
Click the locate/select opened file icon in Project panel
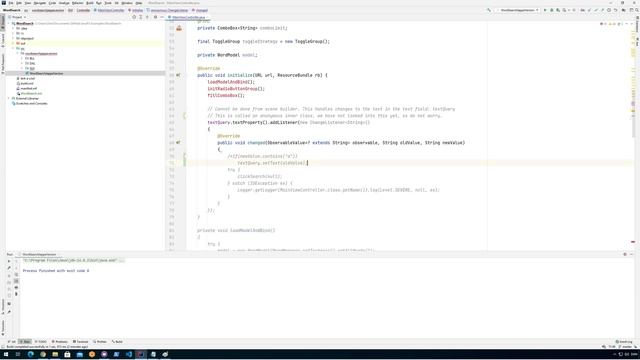pyautogui.click(x=134, y=17)
